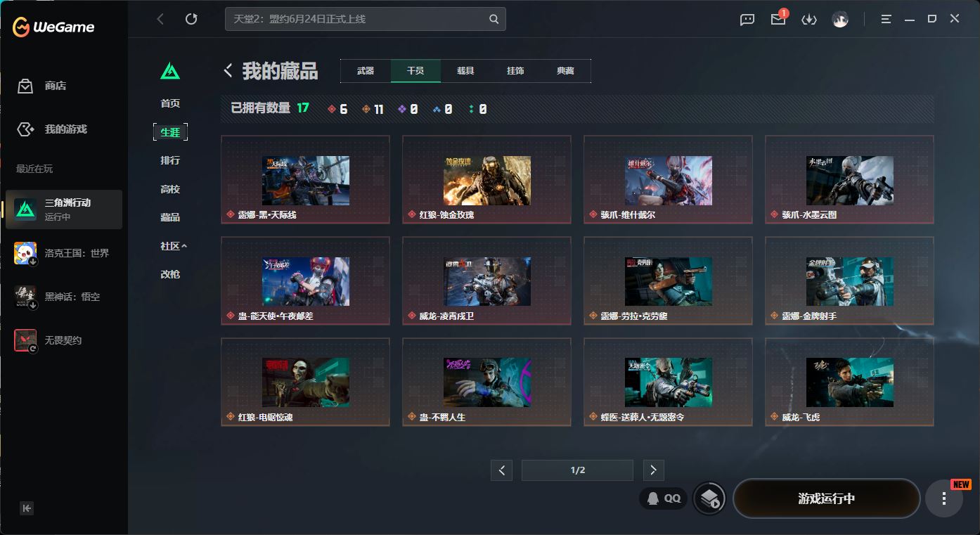Click the round layers package icon

click(x=710, y=498)
